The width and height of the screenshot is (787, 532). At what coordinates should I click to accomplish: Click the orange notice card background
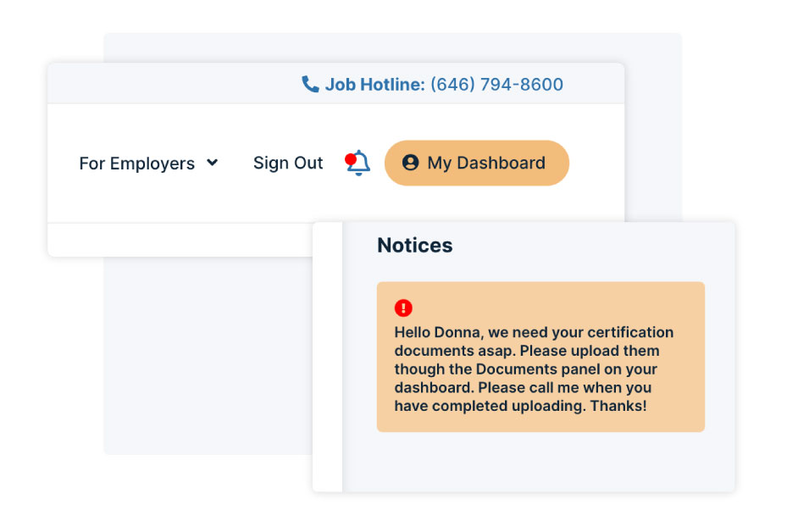540,357
